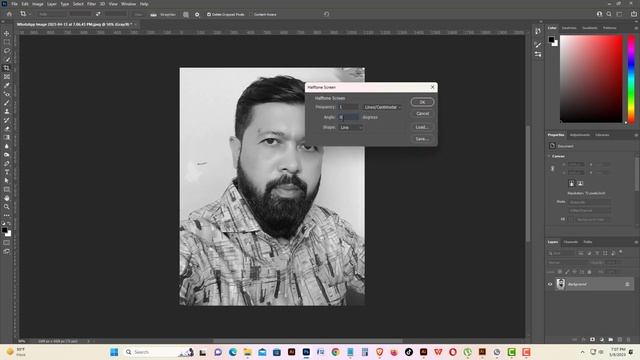Switch to the Channels tab
The image size is (640, 360).
pos(571,242)
